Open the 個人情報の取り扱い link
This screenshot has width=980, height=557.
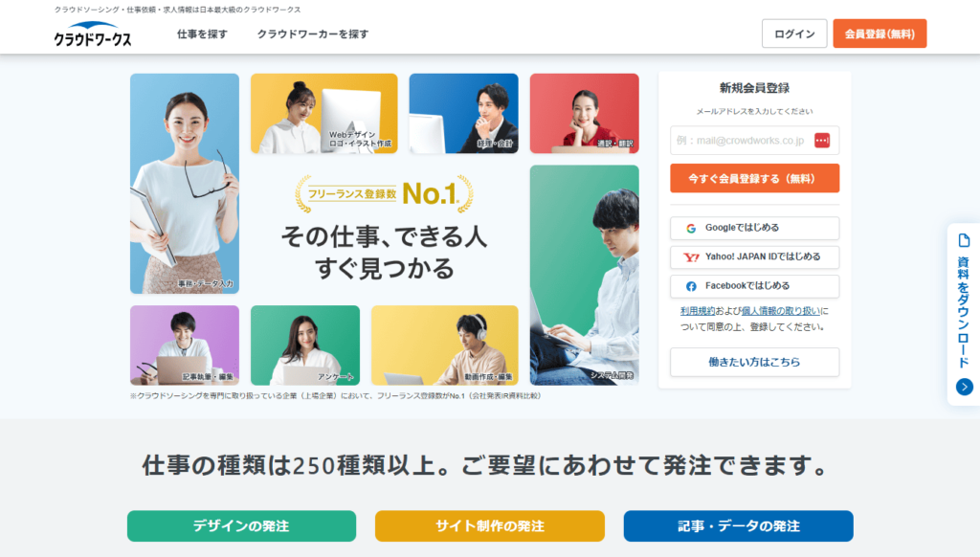coord(781,311)
